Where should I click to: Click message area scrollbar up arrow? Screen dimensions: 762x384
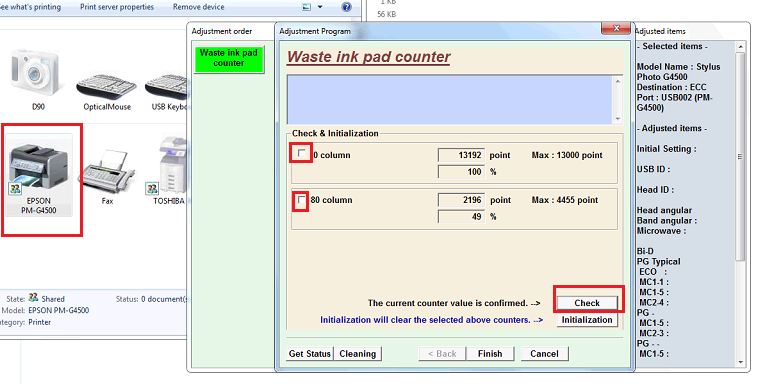point(618,81)
